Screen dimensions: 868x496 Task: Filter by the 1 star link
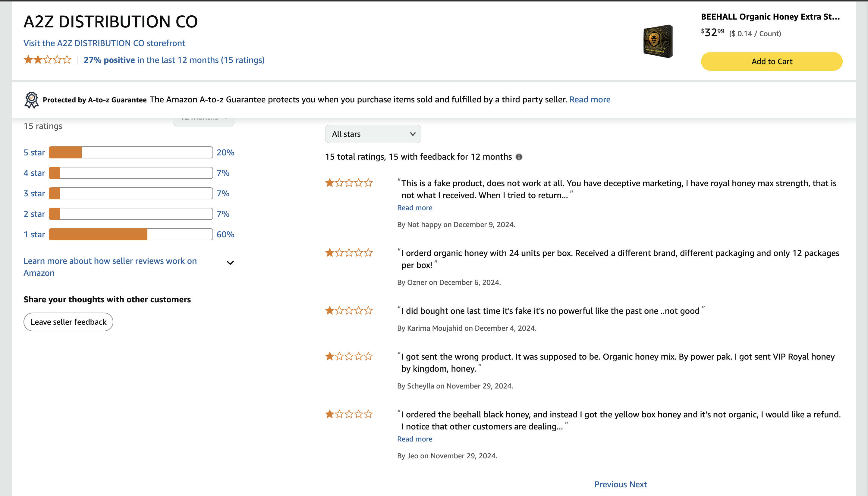34,234
